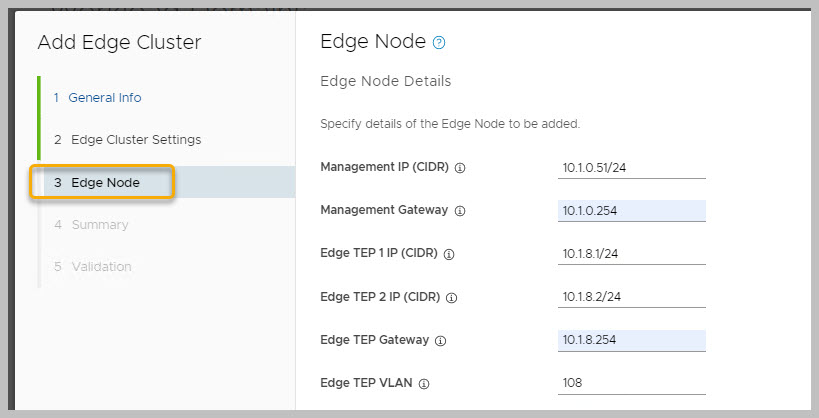Click info icon next to Edge TEP Gateway

pyautogui.click(x=441, y=340)
